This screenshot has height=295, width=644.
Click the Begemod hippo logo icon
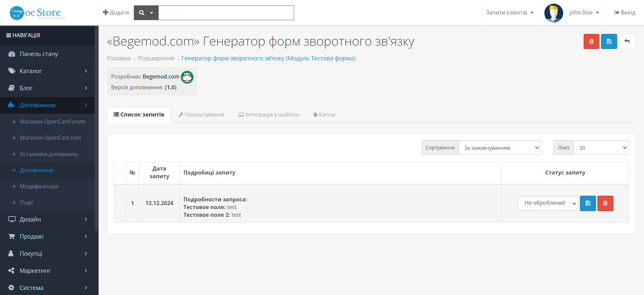click(187, 77)
